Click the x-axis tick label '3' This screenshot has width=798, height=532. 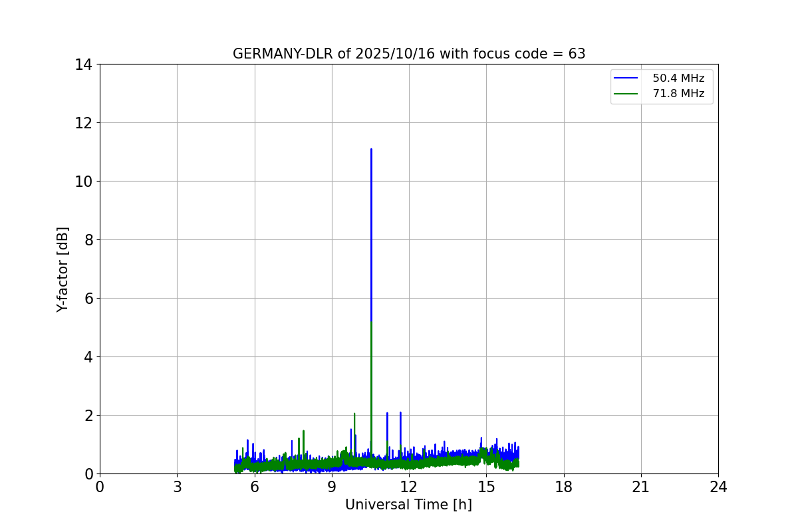177,487
